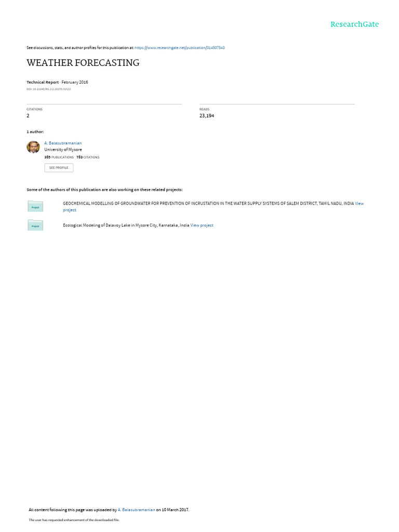Click the WEATHER FORECASTING title
The height and width of the screenshot is (532, 399).
tap(83, 63)
